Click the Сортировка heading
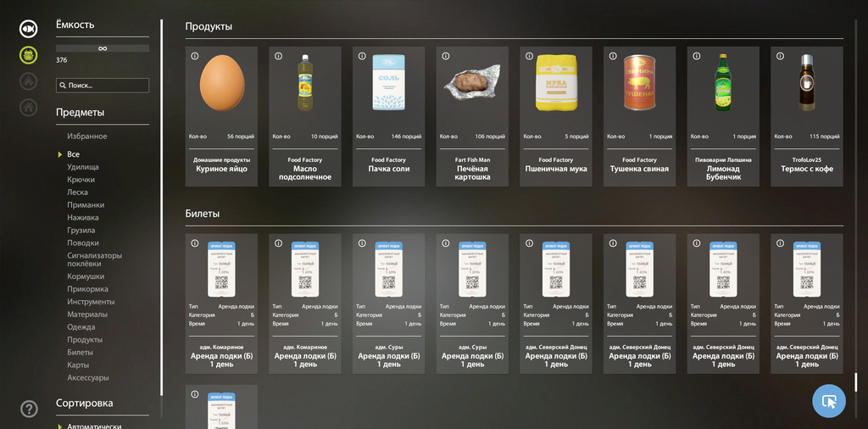 click(84, 403)
